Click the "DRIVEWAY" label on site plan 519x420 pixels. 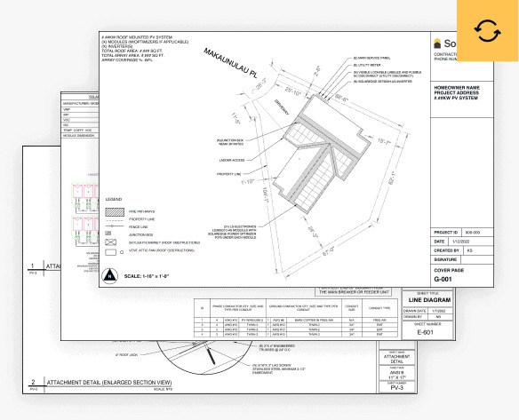282,107
